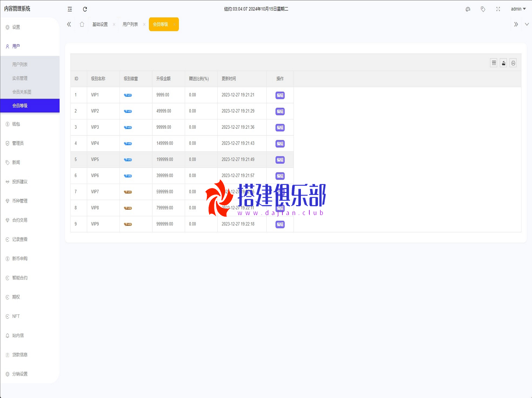Open the 智能合约 sidebar menu
532x398 pixels.
coord(30,278)
